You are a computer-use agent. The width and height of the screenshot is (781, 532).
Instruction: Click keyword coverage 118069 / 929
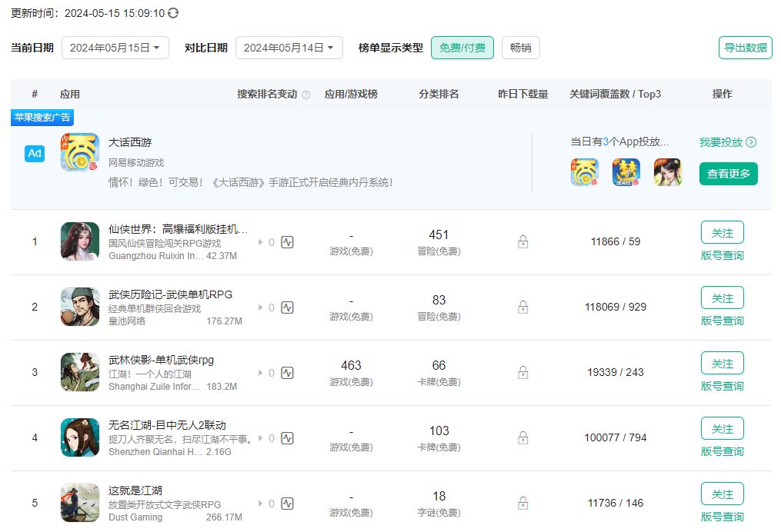[615, 307]
